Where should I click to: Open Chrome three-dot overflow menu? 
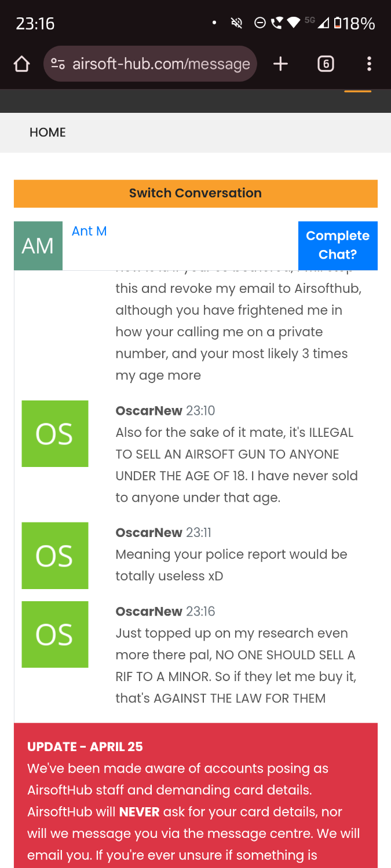[x=369, y=64]
